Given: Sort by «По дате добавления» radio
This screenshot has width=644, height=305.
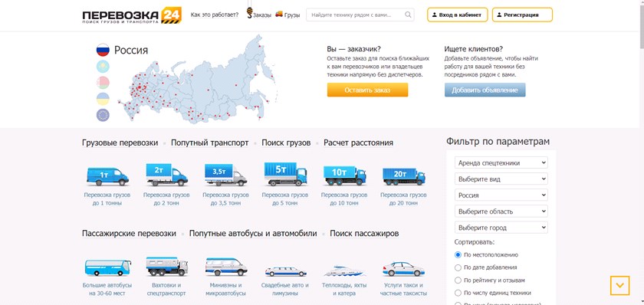Looking at the screenshot, I should 458,267.
